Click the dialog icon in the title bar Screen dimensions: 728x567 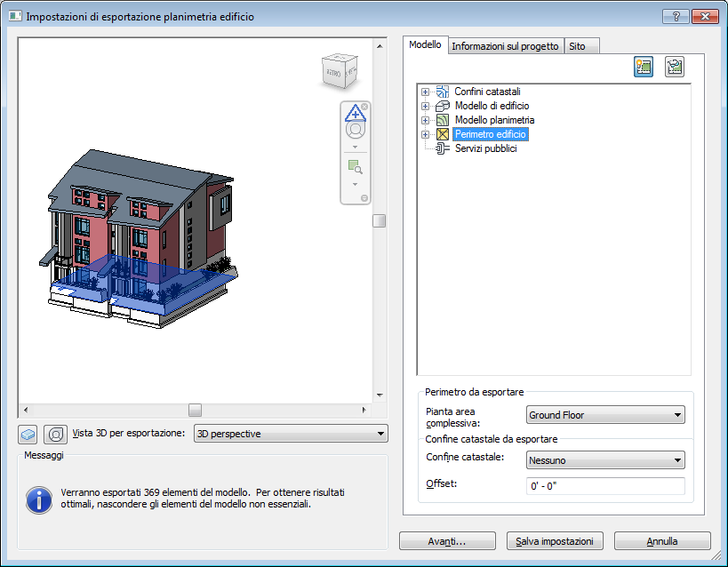(x=15, y=16)
